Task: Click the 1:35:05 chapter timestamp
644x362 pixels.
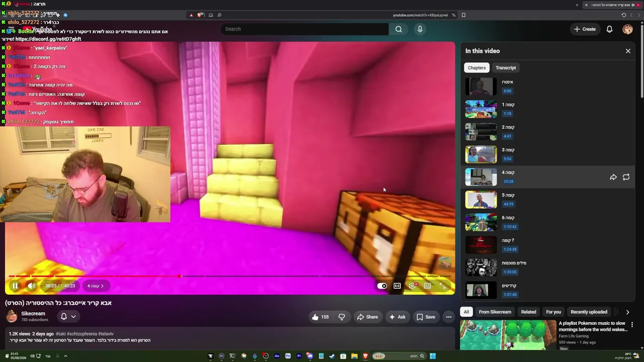Action: pyautogui.click(x=510, y=272)
